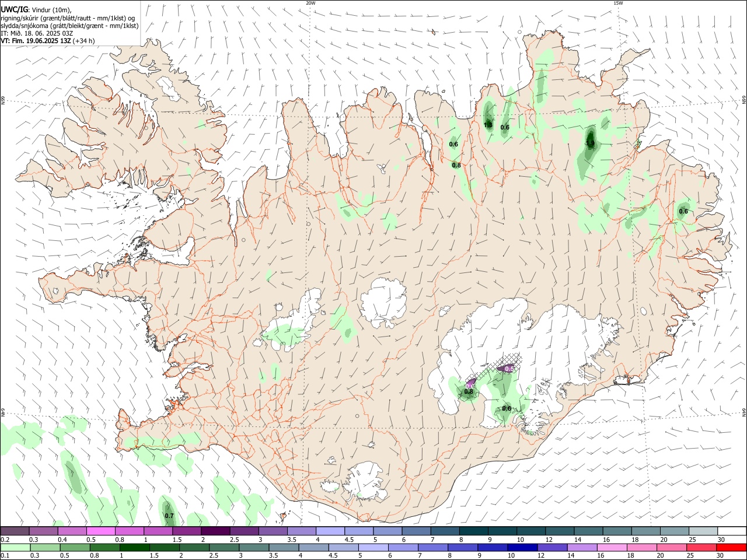The image size is (747, 560).
Task: Click the '4.5' label in the bottom legend row
Action: pyautogui.click(x=333, y=556)
